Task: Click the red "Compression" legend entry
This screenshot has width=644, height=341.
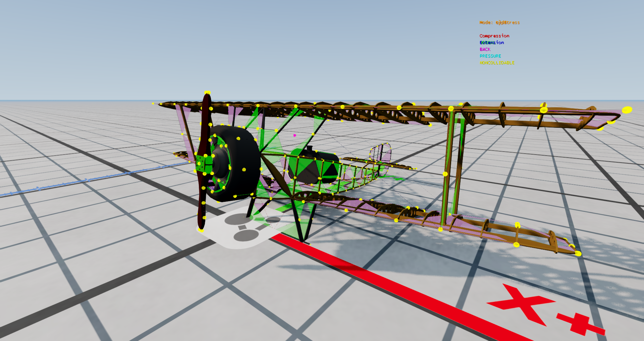Action: [494, 36]
